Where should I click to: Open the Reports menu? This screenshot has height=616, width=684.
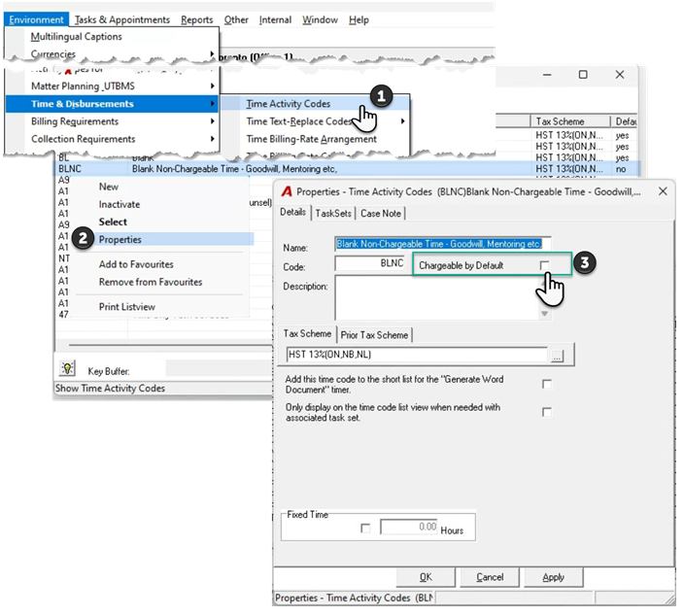point(196,19)
